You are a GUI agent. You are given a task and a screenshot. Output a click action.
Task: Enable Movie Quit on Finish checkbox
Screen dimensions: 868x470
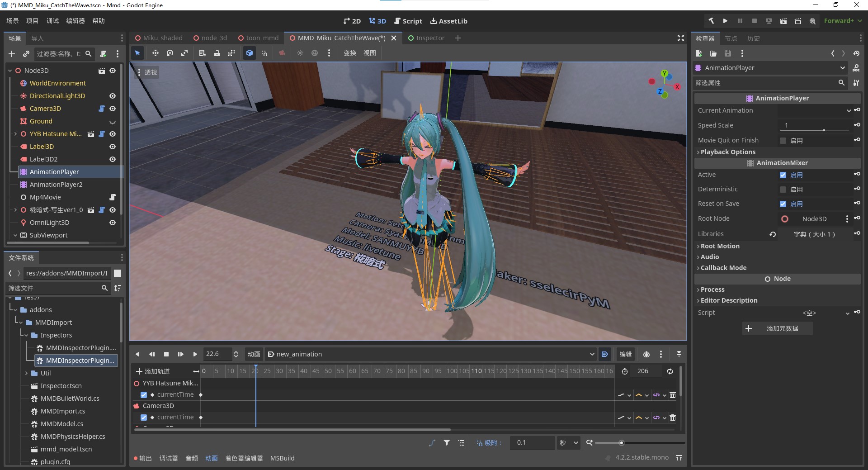pos(783,141)
